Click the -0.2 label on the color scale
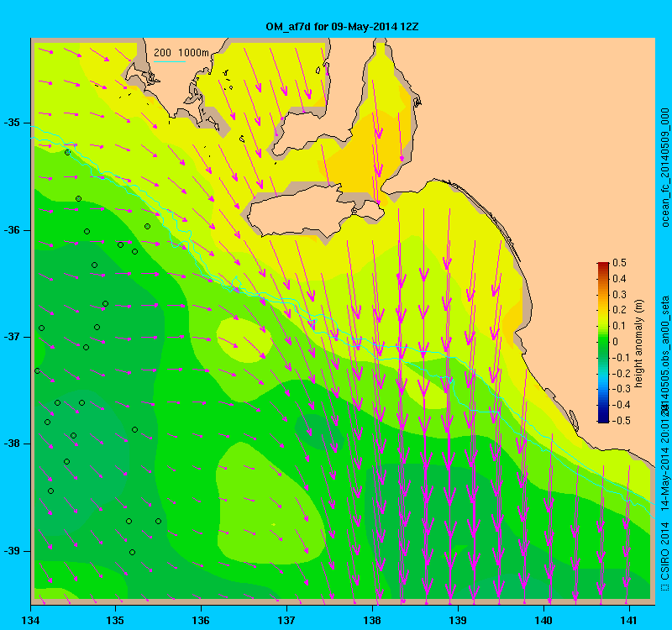This screenshot has height=630, width=672. [621, 373]
